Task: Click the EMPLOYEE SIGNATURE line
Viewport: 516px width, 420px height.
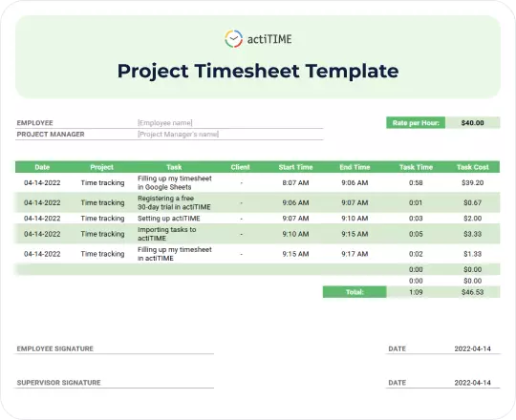Action: coord(115,349)
